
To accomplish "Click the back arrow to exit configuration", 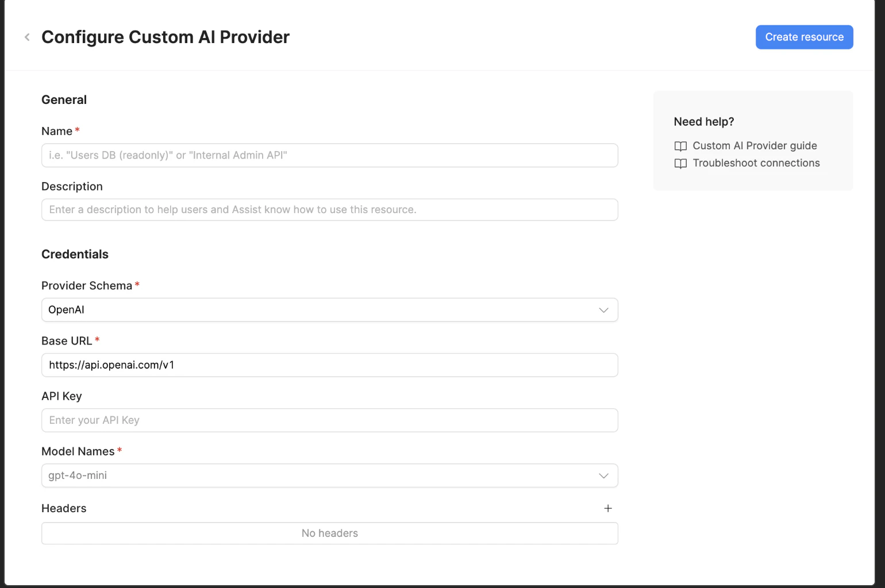I will coord(27,37).
